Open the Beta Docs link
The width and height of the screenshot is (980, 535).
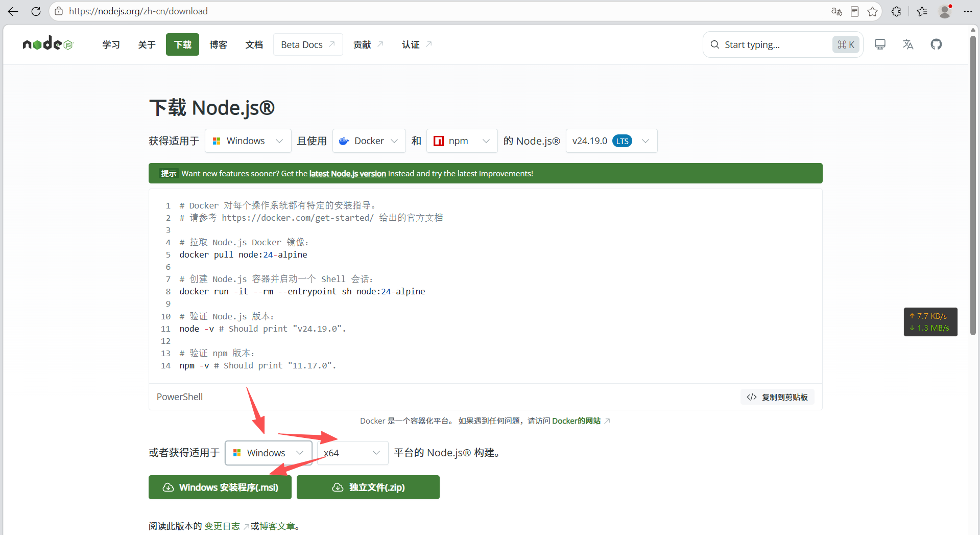[x=308, y=44]
